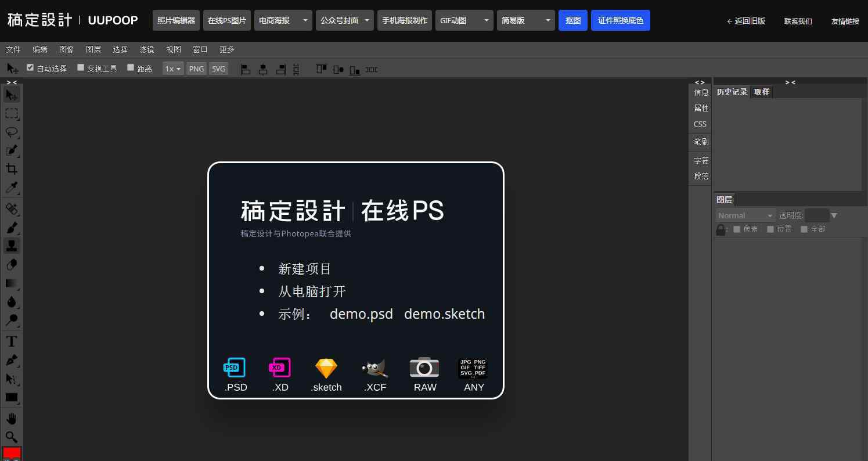Open the 图像 menu
Image resolution: width=868 pixels, height=461 pixels.
(67, 49)
